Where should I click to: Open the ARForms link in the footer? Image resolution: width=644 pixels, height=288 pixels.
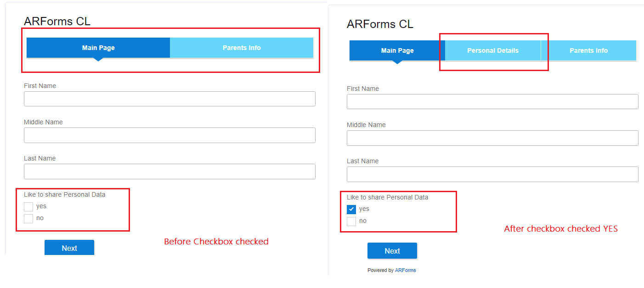point(405,271)
